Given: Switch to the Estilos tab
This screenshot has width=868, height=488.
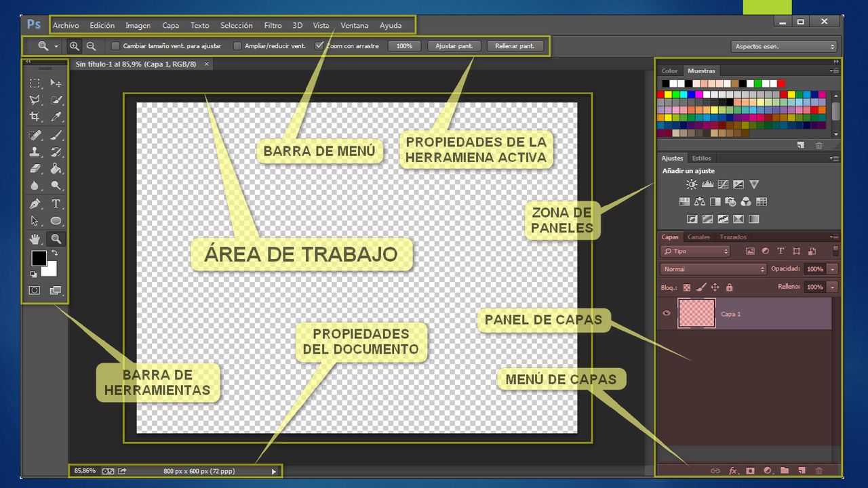Looking at the screenshot, I should click(701, 158).
